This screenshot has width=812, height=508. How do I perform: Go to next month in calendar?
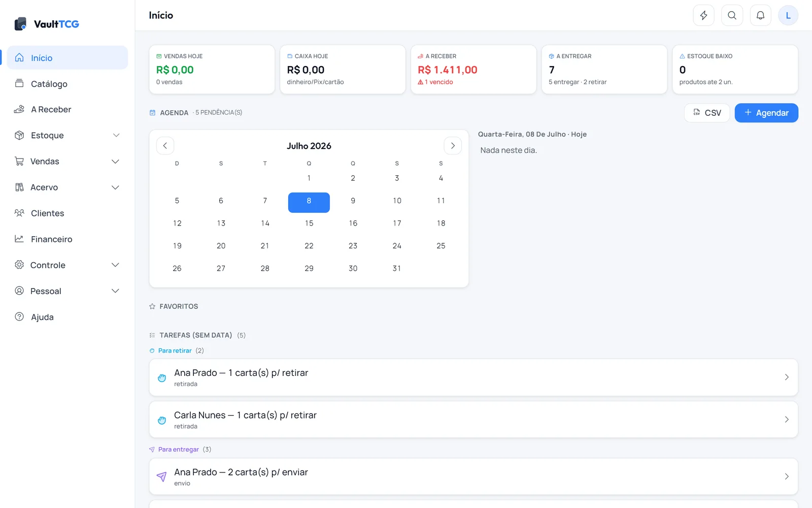coord(453,146)
